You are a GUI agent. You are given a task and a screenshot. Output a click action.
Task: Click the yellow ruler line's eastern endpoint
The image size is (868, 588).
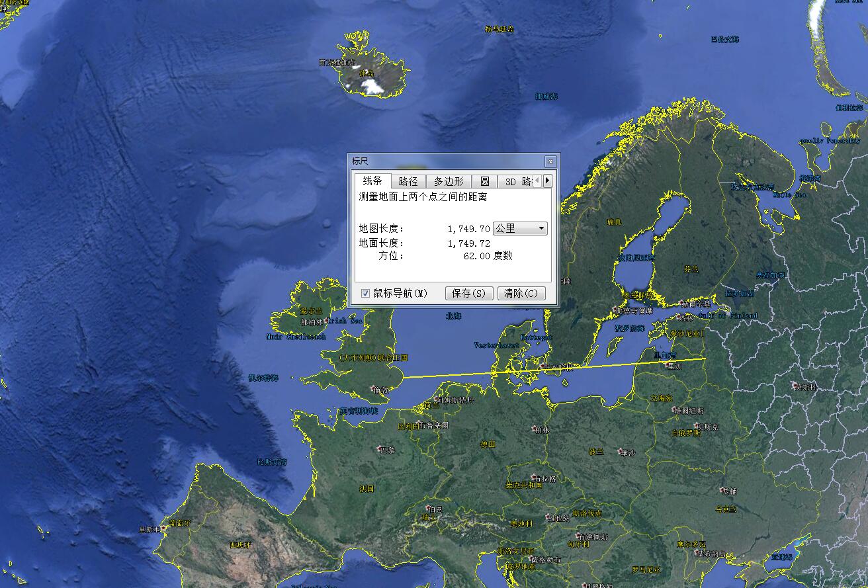[704, 359]
